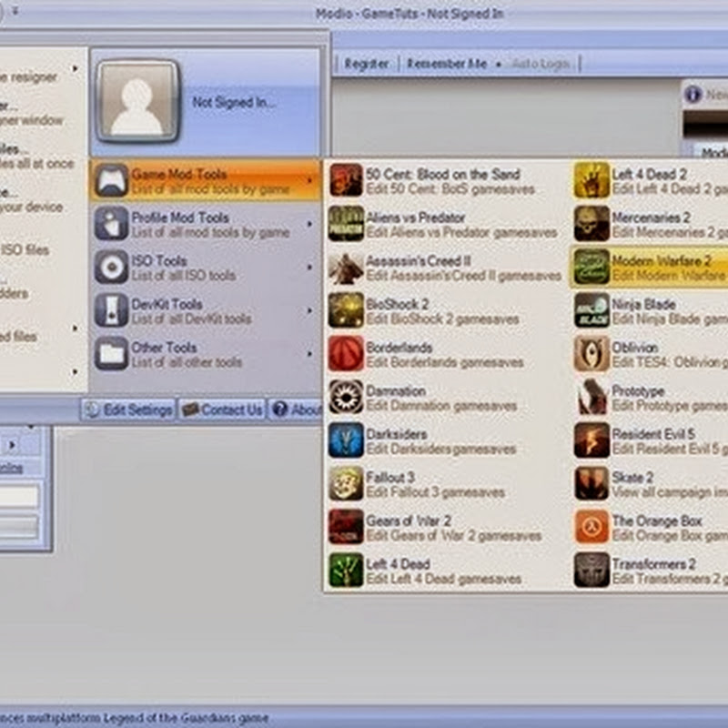The height and width of the screenshot is (728, 728).
Task: Click the Prototype game icon
Action: [x=591, y=397]
